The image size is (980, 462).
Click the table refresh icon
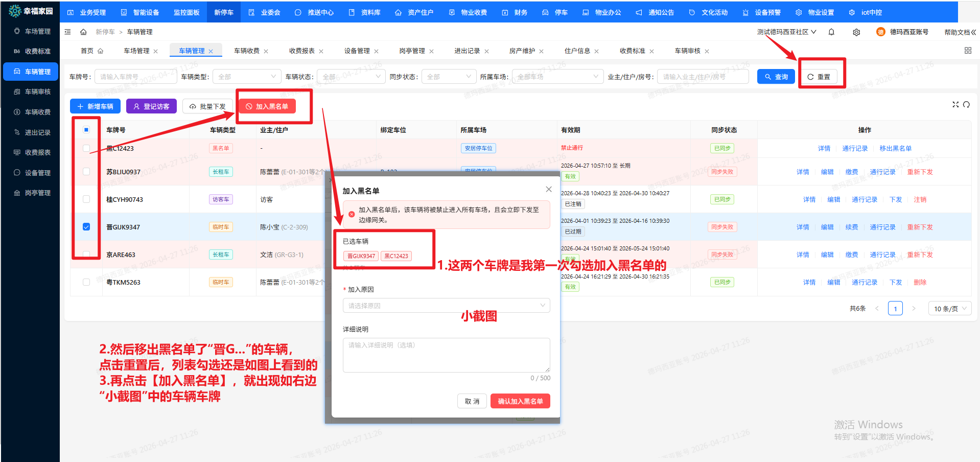966,105
